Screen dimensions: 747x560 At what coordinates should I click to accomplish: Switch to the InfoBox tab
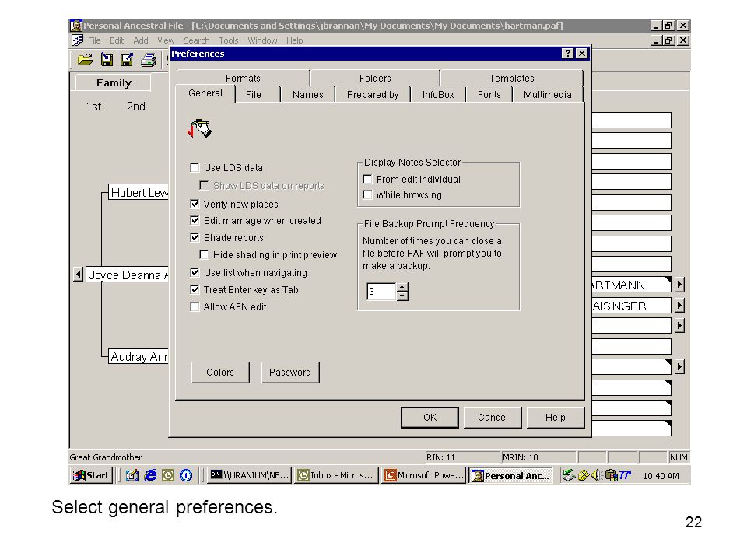click(438, 95)
